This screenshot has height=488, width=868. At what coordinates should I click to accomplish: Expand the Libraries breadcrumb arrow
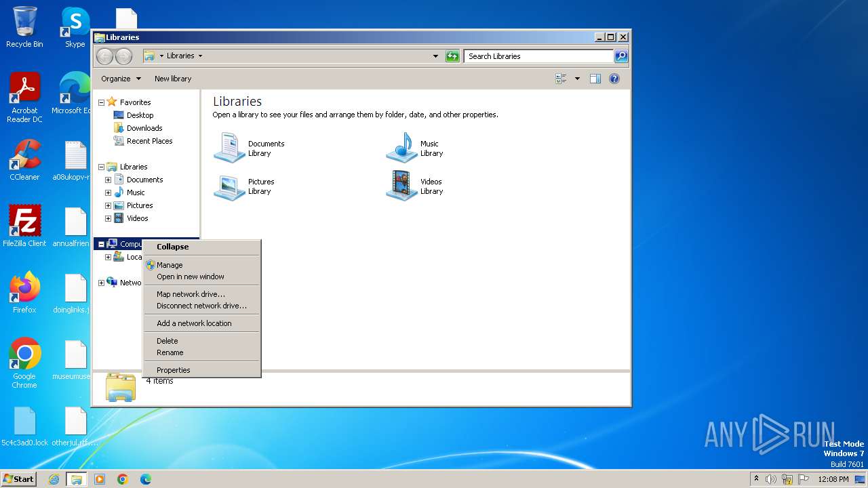pos(200,56)
